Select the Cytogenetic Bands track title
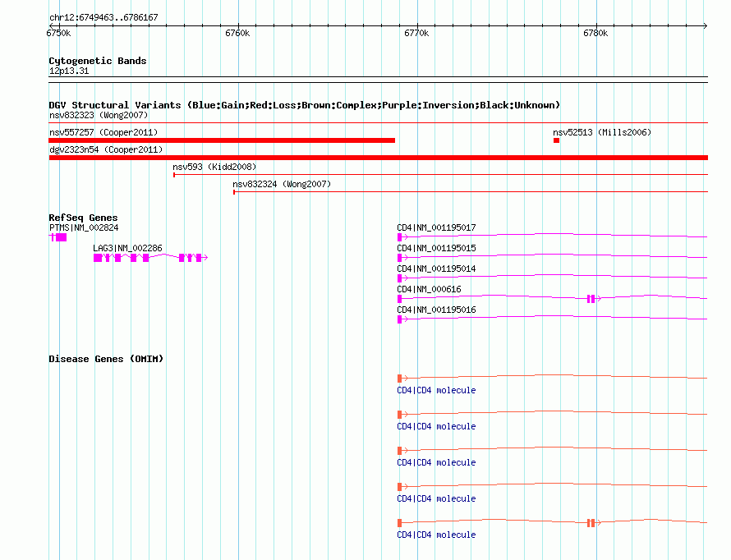The image size is (731, 560). click(x=98, y=61)
